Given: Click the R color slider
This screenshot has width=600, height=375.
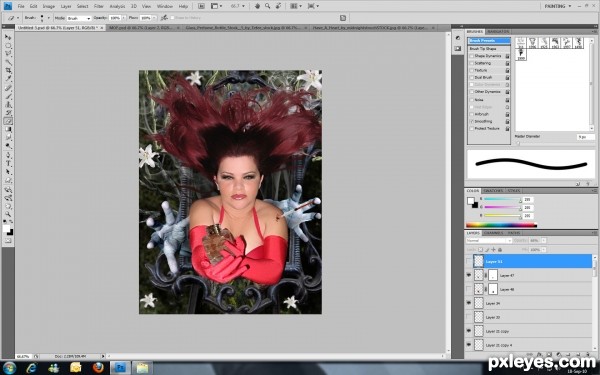Looking at the screenshot, I should (x=502, y=199).
